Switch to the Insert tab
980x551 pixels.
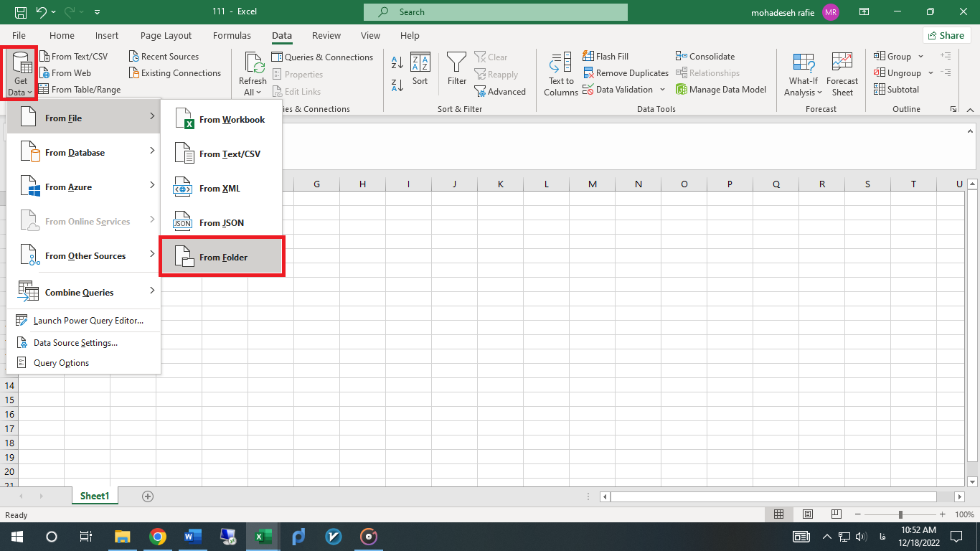pyautogui.click(x=107, y=35)
